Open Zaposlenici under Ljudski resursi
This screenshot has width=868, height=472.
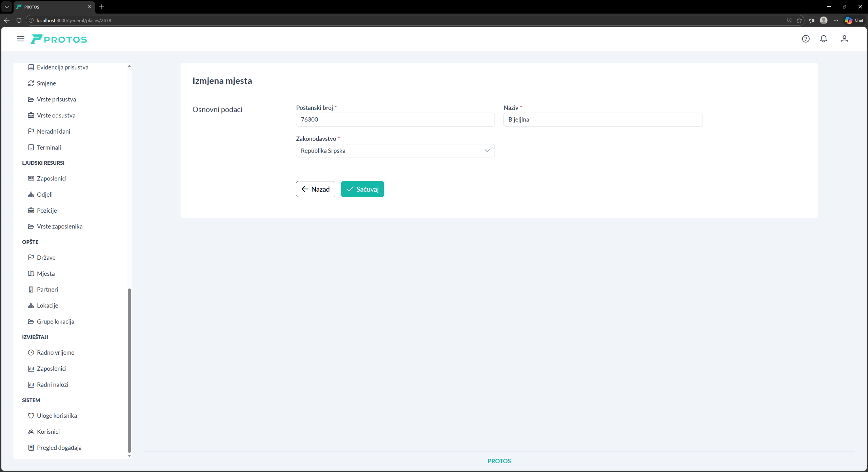click(52, 178)
